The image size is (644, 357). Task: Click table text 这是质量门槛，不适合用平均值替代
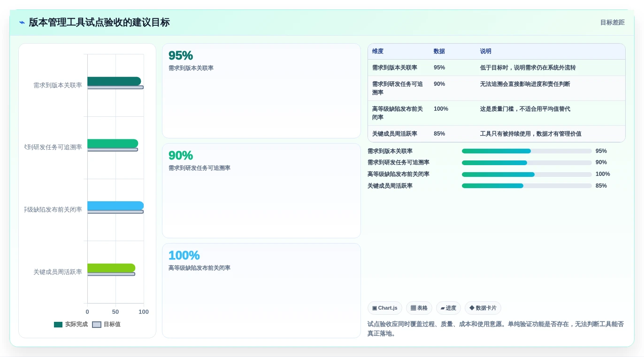pyautogui.click(x=525, y=109)
